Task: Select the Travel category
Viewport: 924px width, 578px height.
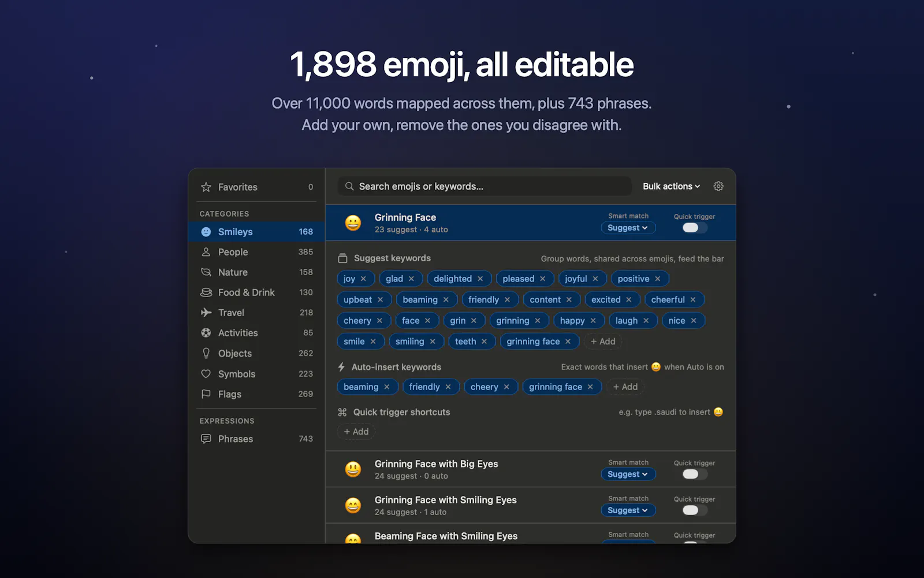Action: coord(256,313)
